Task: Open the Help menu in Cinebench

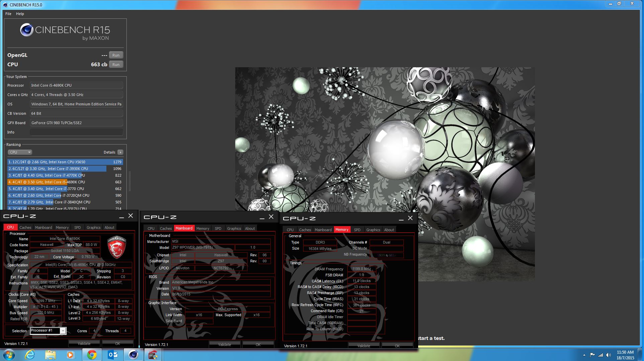Action: click(x=20, y=14)
